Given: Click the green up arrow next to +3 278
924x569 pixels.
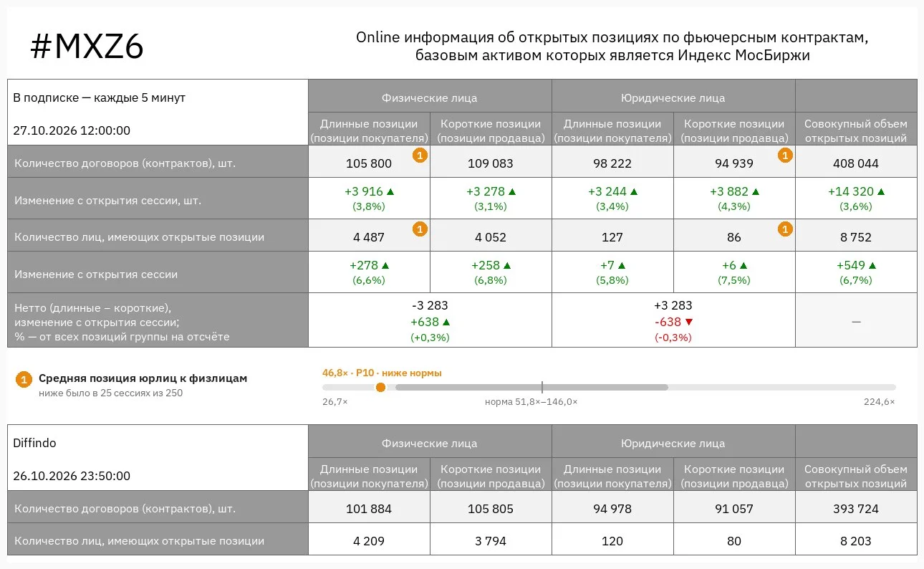Looking at the screenshot, I should [x=512, y=192].
